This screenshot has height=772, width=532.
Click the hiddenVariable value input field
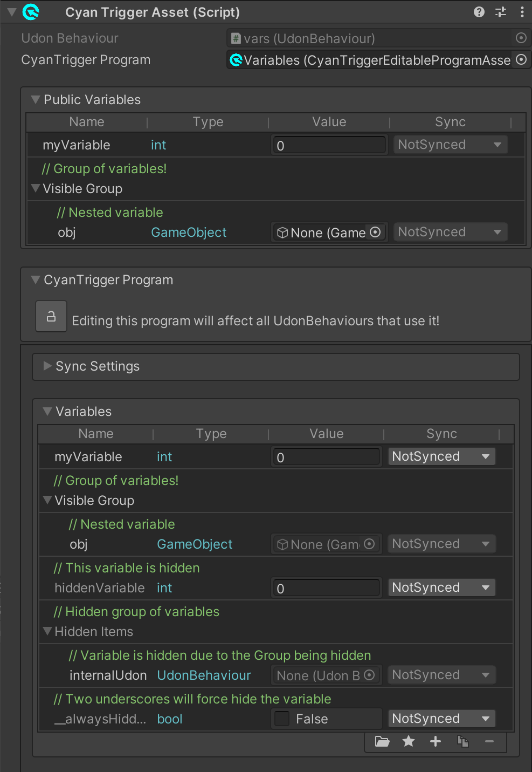tap(327, 588)
